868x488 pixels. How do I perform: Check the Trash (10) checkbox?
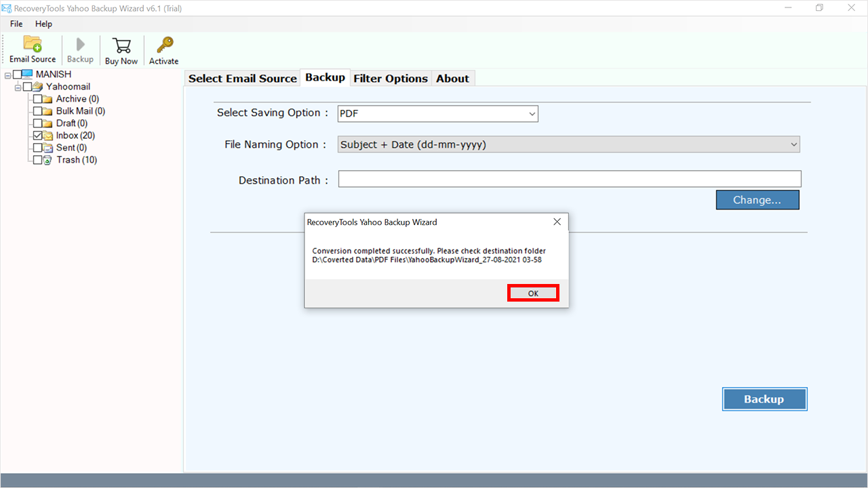(x=38, y=160)
